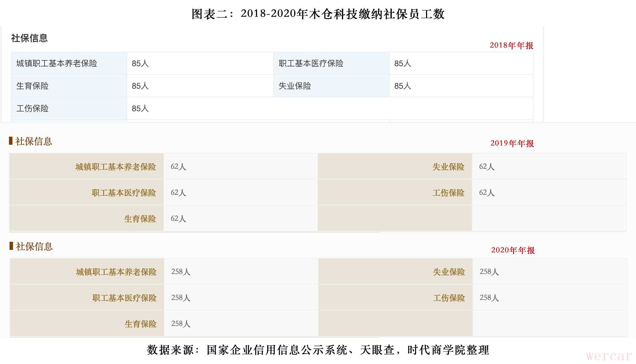
Task: Select the red 2018年年报 label
Action: [511, 45]
